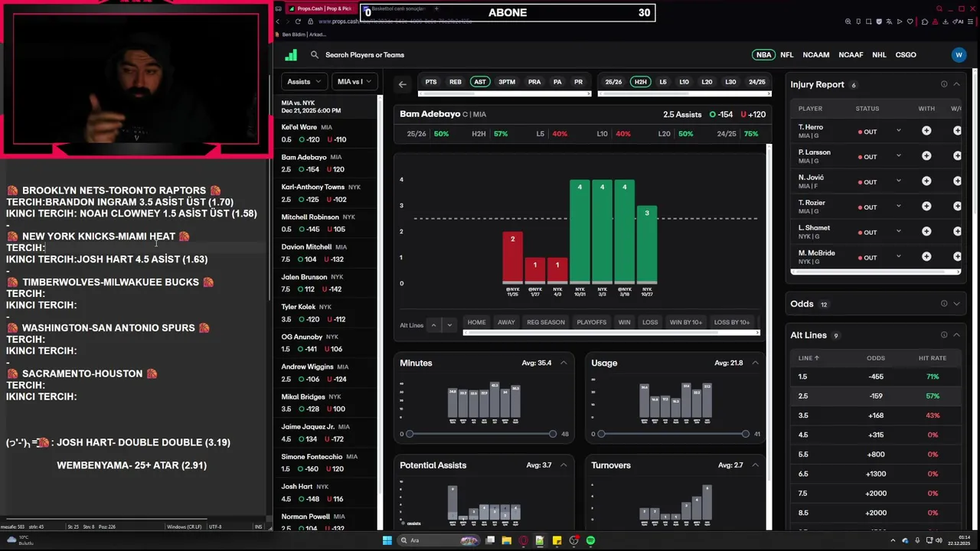Open the Assists stat dropdown

(x=304, y=82)
